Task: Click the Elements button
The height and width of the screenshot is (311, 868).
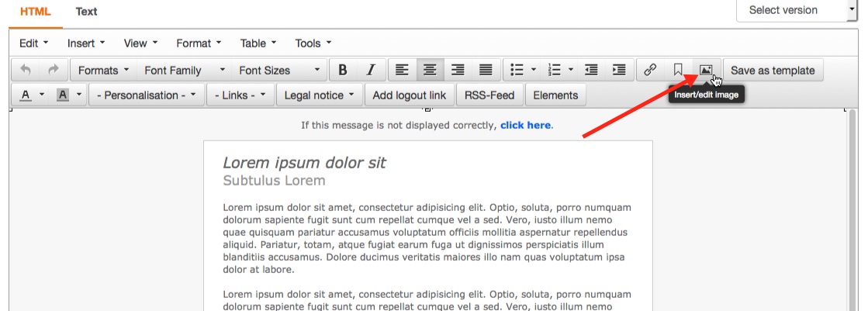Action: click(x=555, y=95)
